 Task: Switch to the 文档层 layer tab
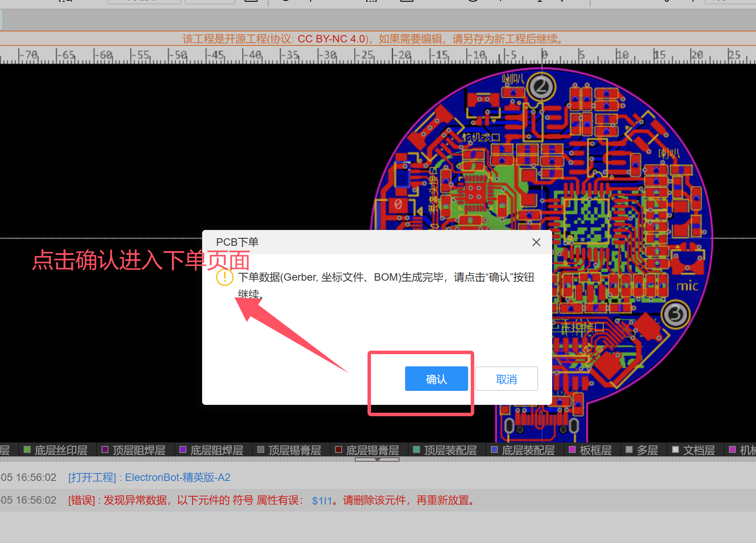pyautogui.click(x=694, y=450)
